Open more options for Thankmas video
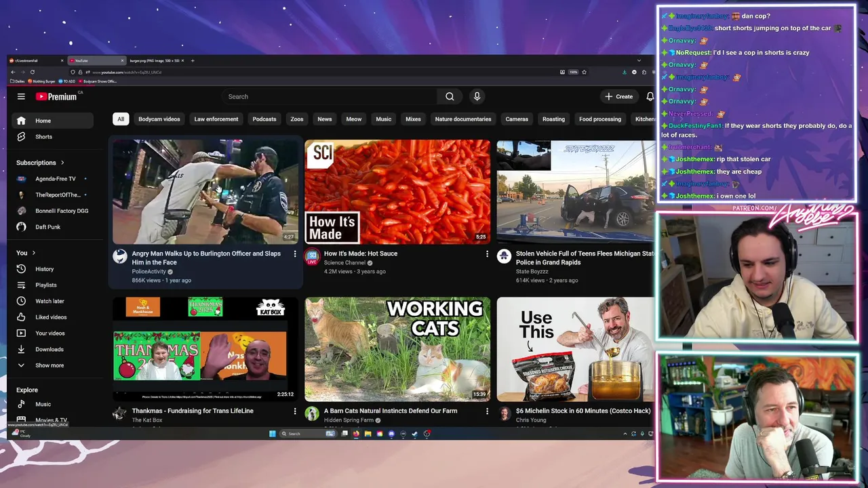Viewport: 868px width, 488px height. pos(294,411)
